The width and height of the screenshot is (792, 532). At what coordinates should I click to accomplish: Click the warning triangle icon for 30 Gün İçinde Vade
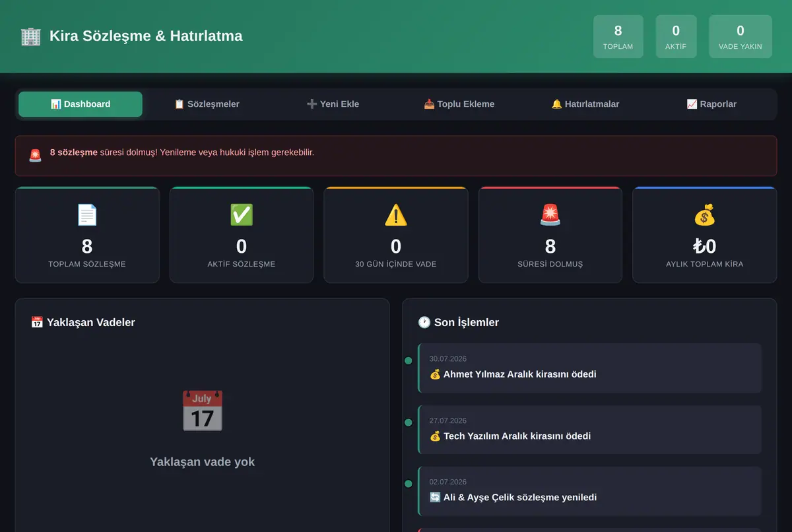point(396,215)
